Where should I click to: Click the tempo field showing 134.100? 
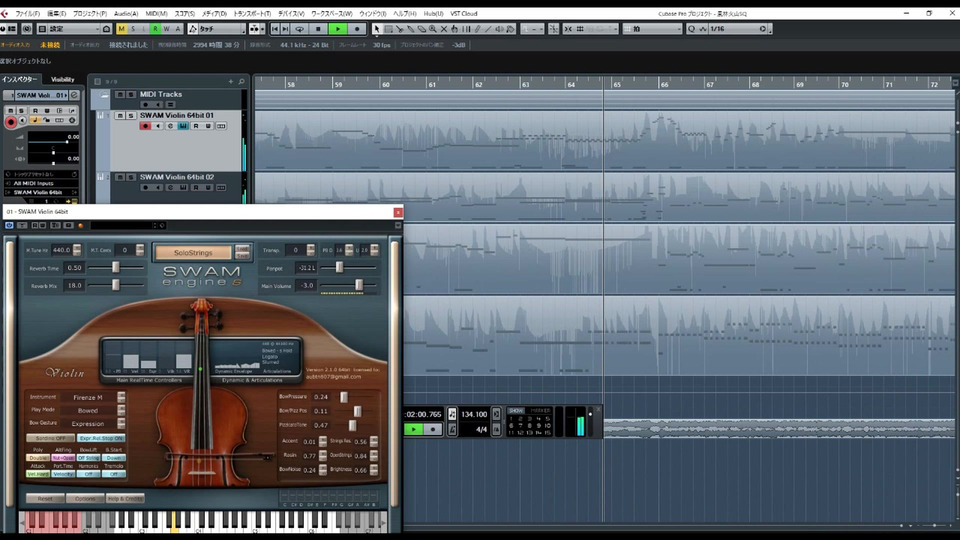click(x=474, y=414)
